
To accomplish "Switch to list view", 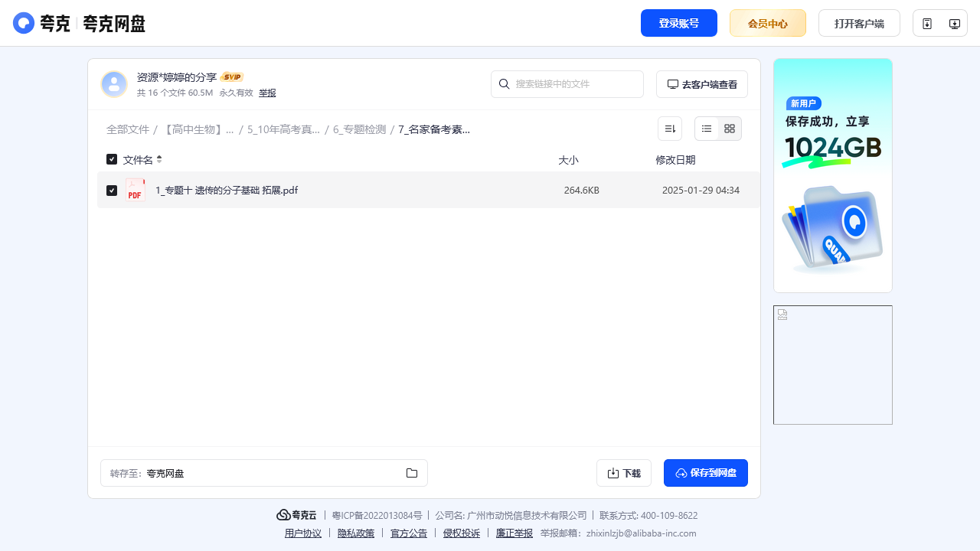I will tap(707, 129).
